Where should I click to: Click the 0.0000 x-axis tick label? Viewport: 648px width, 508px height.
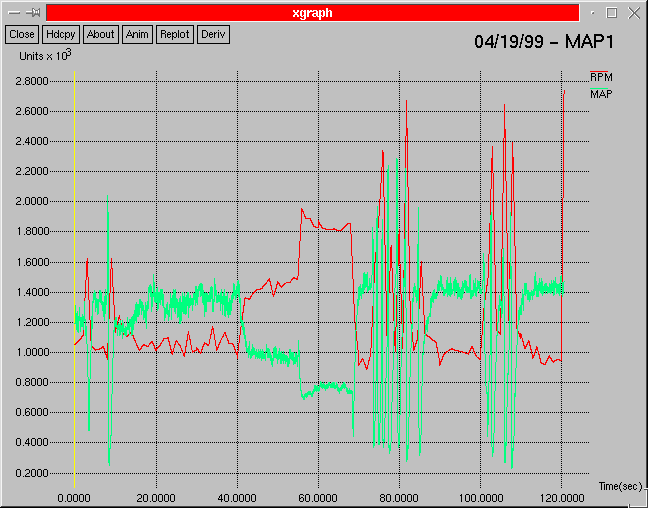pyautogui.click(x=74, y=498)
